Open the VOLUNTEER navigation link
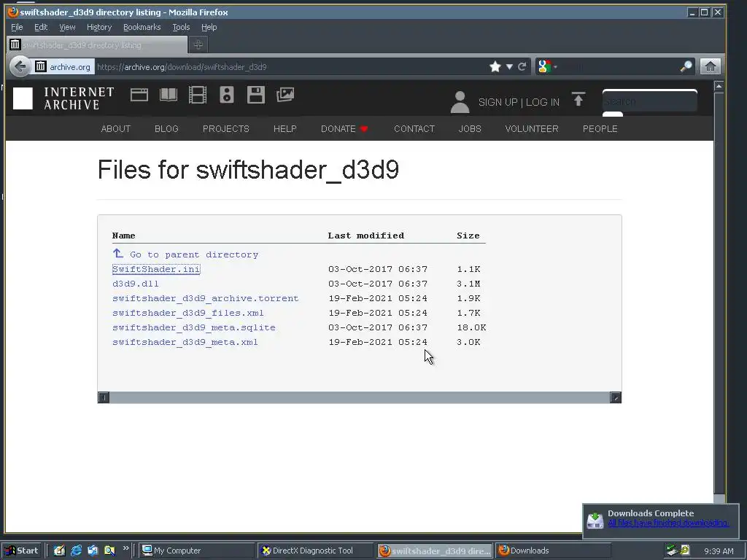 [532, 129]
